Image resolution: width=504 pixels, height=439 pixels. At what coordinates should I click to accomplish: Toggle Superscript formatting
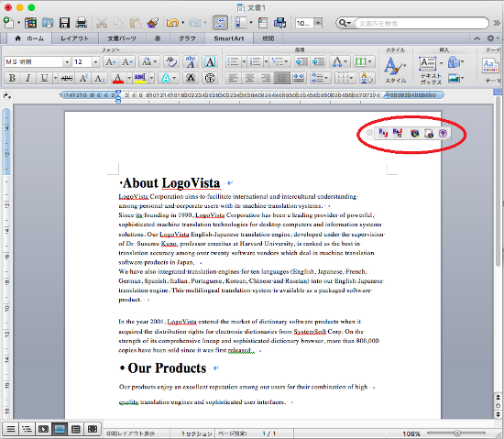click(83, 78)
